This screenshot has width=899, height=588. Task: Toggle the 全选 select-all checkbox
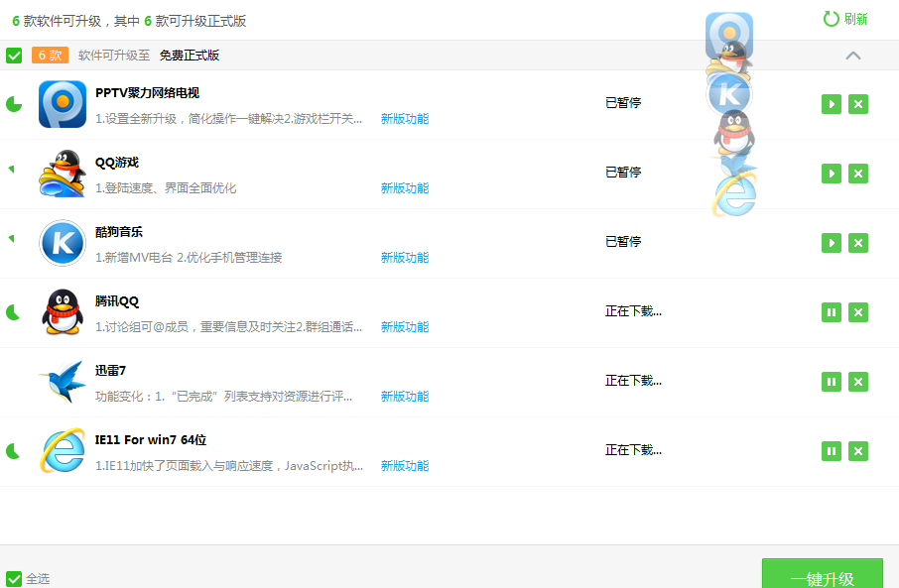click(13, 578)
